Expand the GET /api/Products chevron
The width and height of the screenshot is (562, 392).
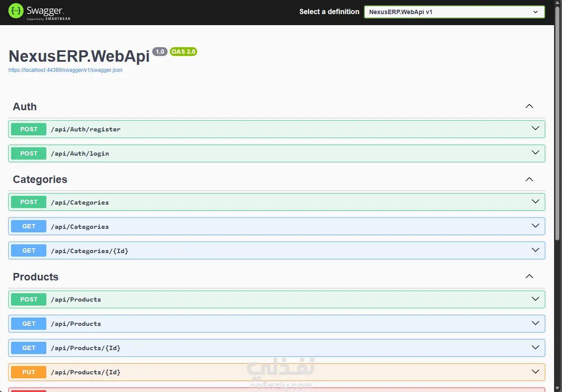pos(536,323)
